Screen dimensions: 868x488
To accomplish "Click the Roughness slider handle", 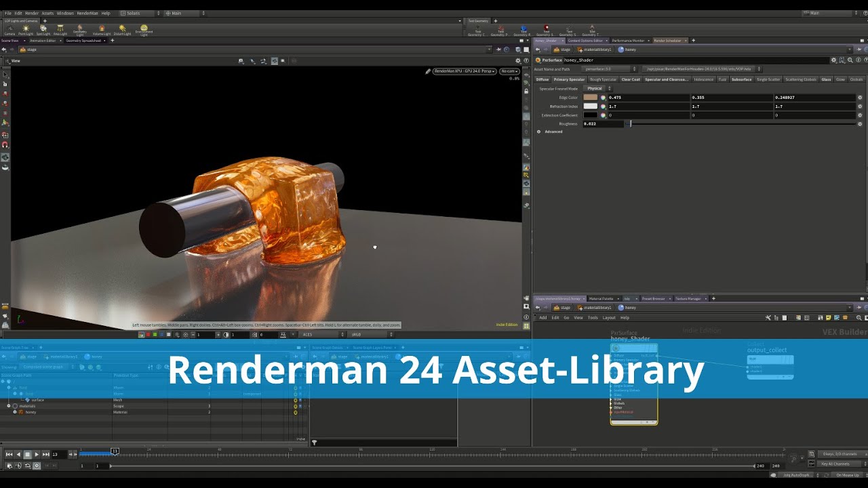I will click(x=631, y=124).
